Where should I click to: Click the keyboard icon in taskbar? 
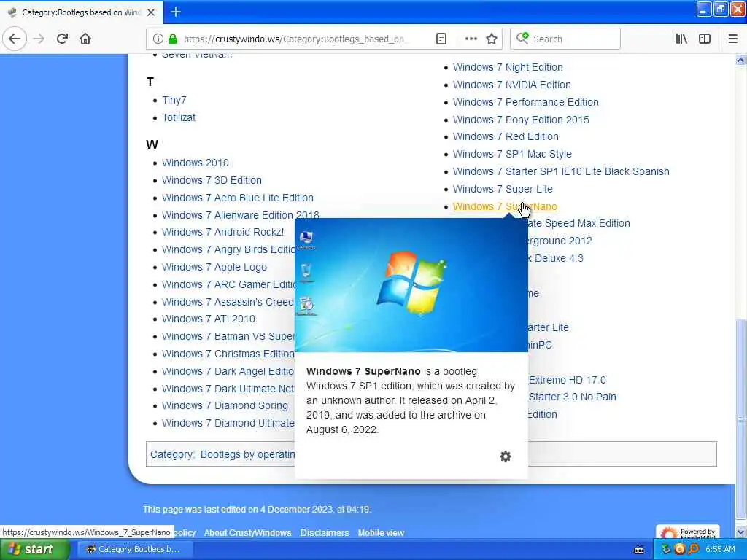click(x=639, y=550)
